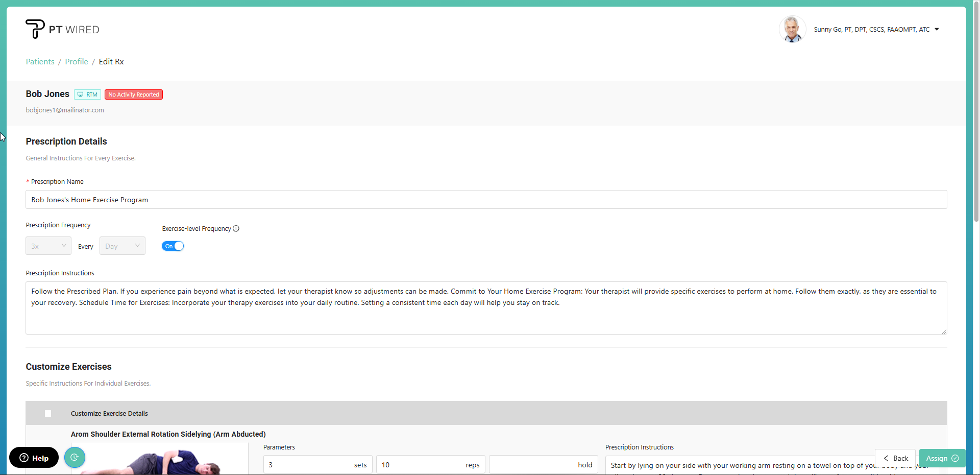Open the 3x frequency dropdown
The height and width of the screenshot is (475, 980).
(x=48, y=246)
